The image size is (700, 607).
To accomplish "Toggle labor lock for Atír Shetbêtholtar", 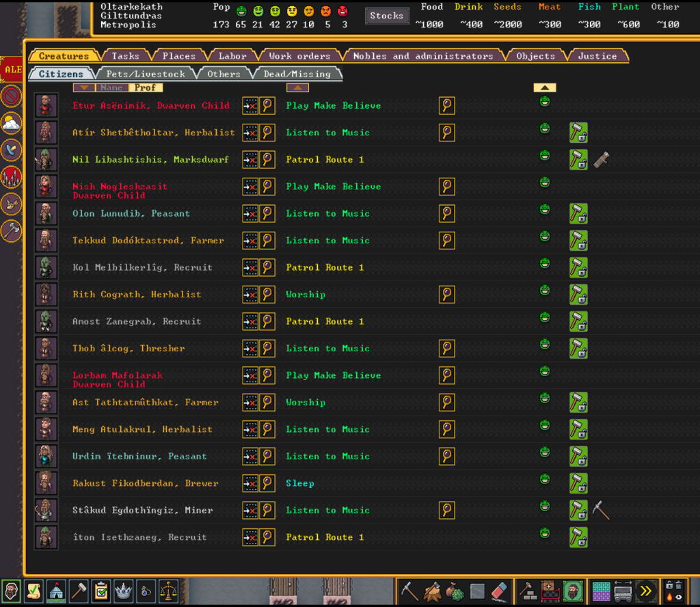I will [578, 133].
